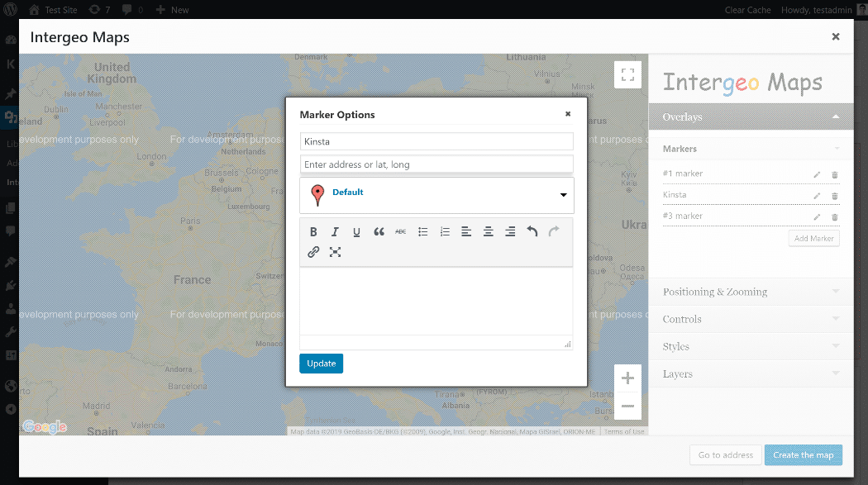
Task: Insert a link in the marker description
Action: coord(313,252)
